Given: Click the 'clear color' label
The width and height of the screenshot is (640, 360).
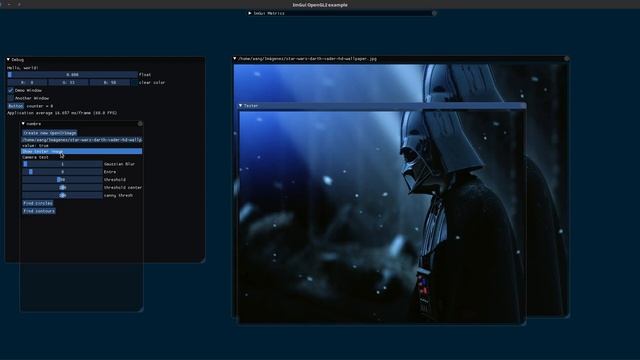Looking at the screenshot, I should (x=152, y=82).
